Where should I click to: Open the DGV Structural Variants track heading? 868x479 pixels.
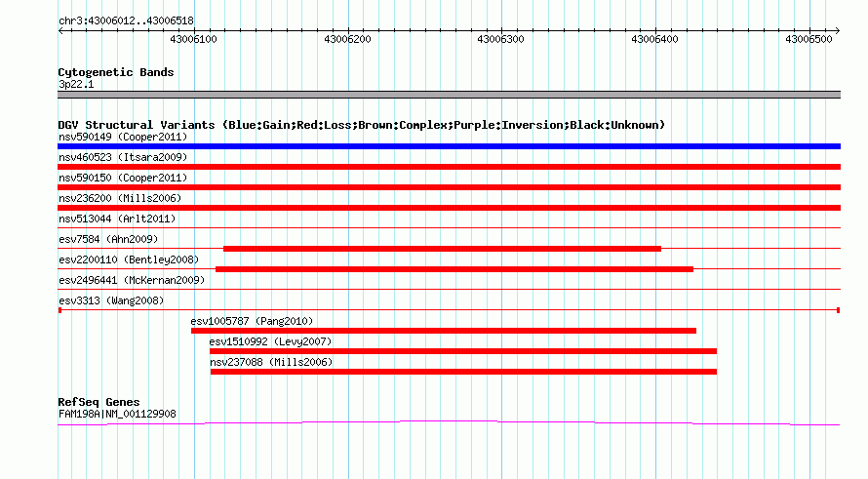362,125
